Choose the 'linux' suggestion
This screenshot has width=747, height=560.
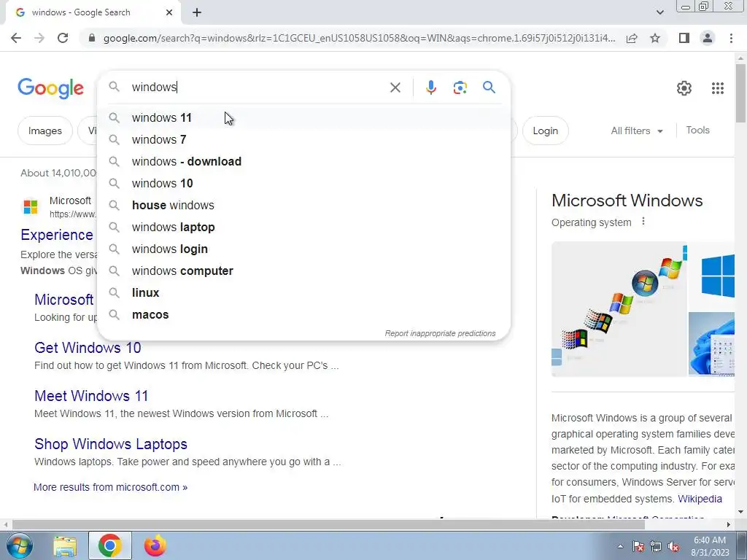coord(303,293)
